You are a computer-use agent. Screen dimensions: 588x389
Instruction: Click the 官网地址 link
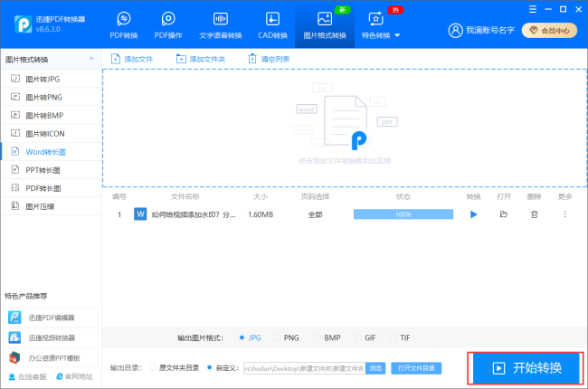pos(74,376)
